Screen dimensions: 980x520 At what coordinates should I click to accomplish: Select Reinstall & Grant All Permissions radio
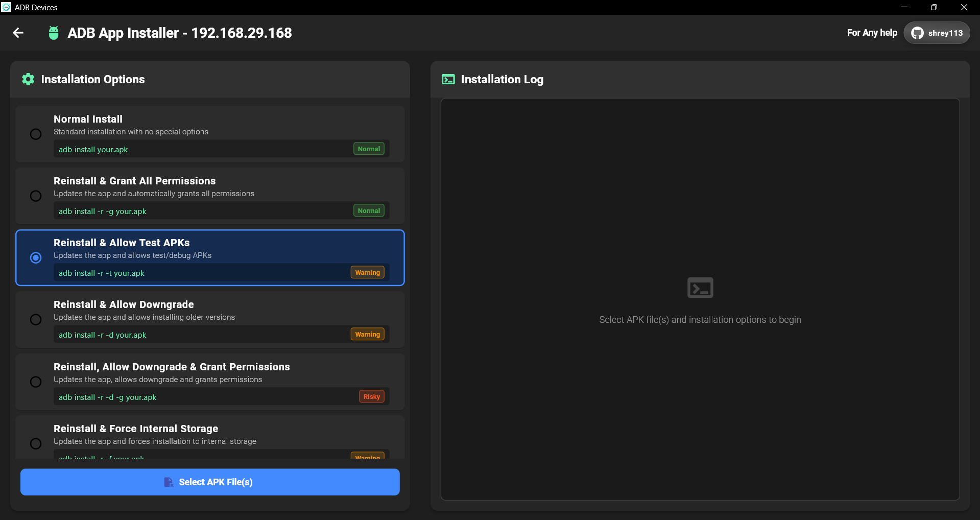36,196
